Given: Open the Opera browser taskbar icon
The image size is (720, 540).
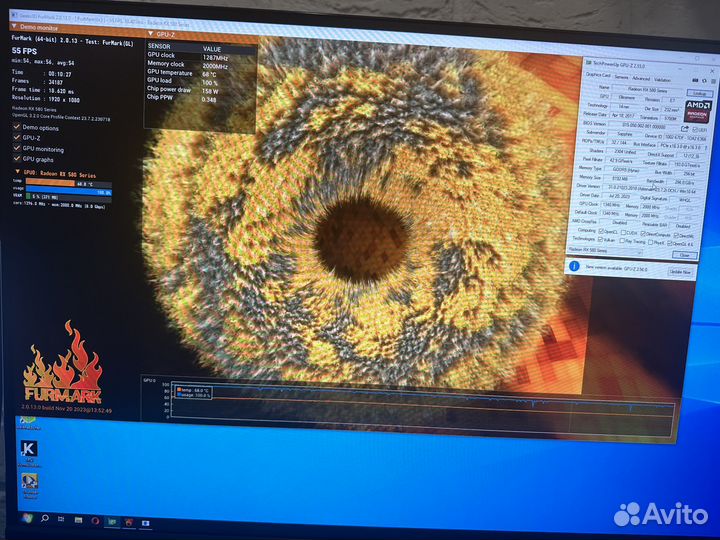Looking at the screenshot, I should [95, 521].
